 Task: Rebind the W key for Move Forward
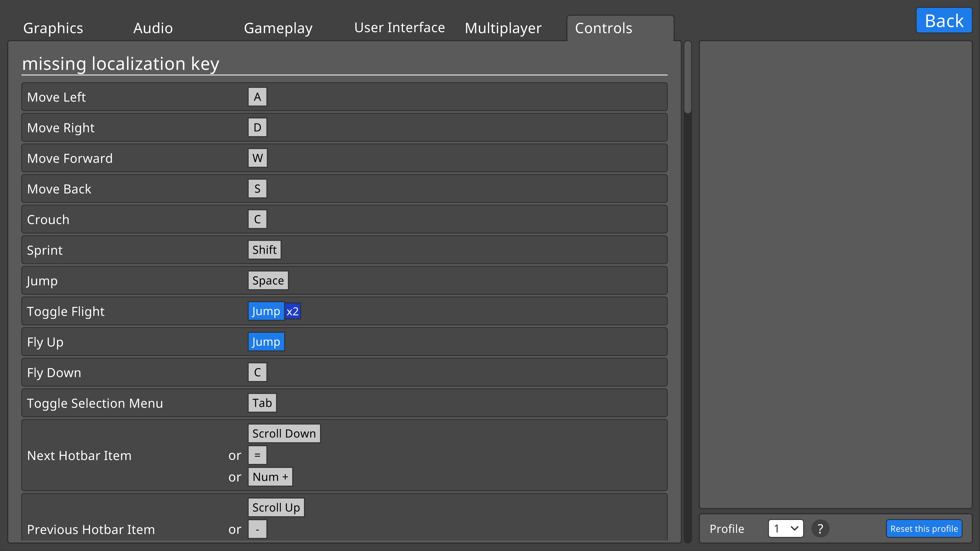coord(257,158)
